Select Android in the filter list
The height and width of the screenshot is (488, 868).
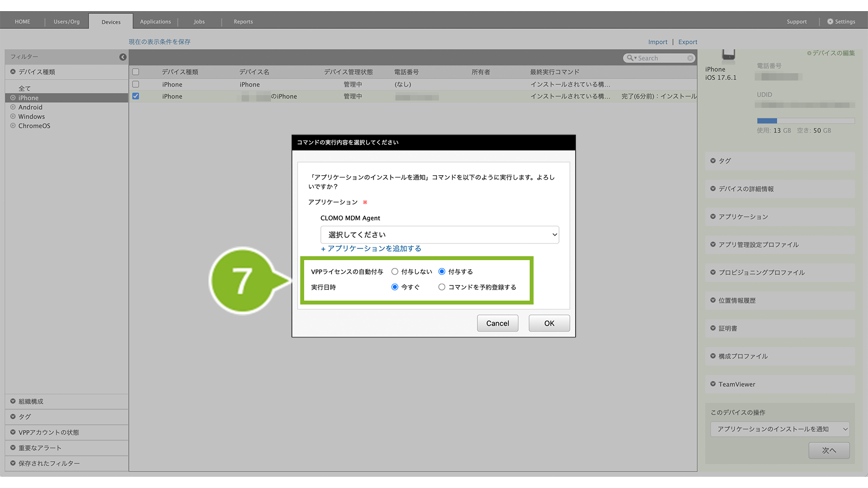[x=30, y=107]
